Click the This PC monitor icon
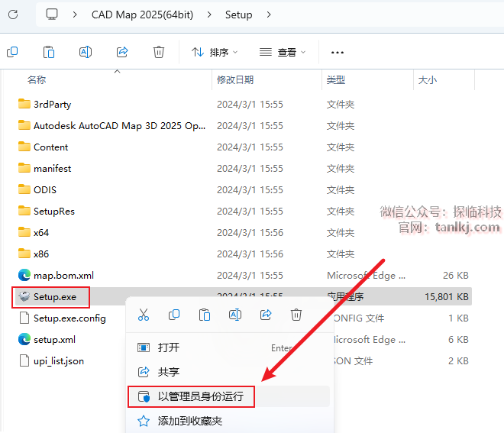This screenshot has height=433, width=504. coord(52,15)
